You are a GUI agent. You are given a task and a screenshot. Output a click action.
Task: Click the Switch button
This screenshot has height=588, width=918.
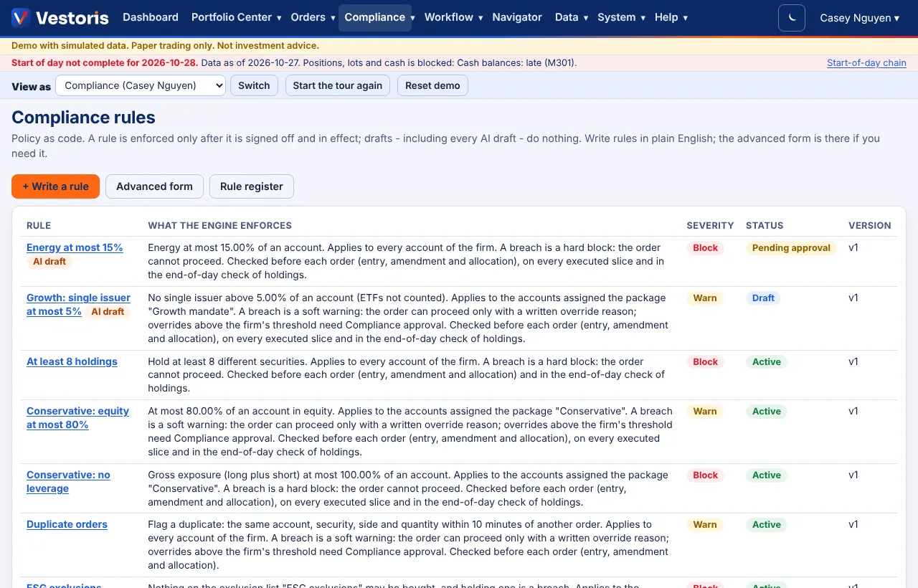[x=254, y=85]
